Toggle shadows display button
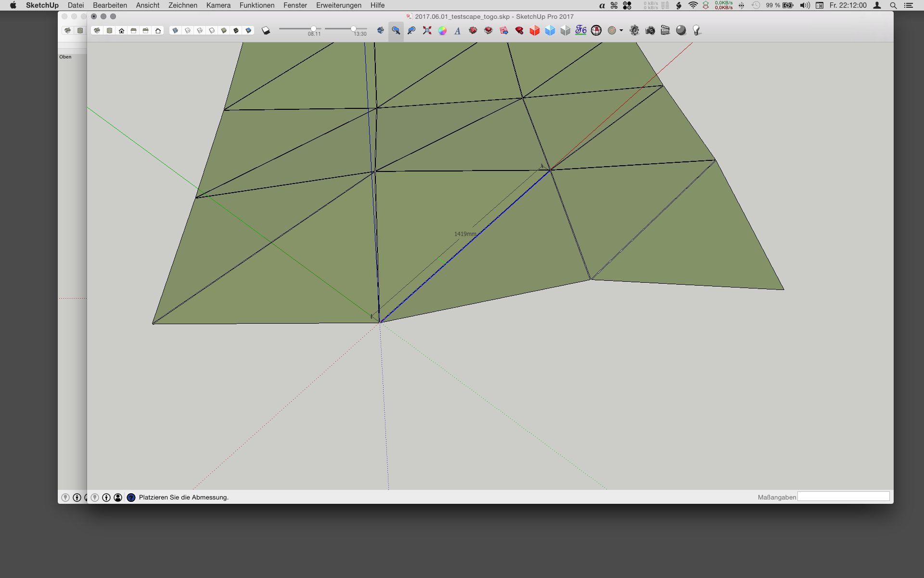 point(266,30)
